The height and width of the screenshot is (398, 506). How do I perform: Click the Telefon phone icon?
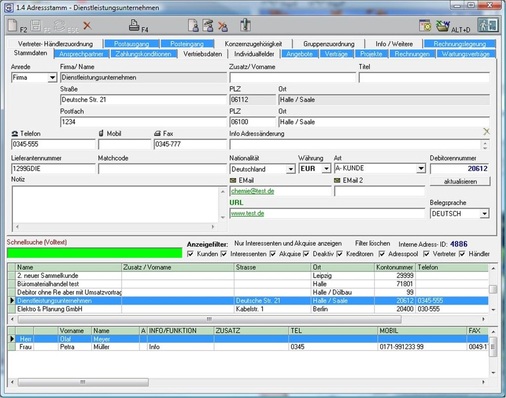(x=15, y=134)
